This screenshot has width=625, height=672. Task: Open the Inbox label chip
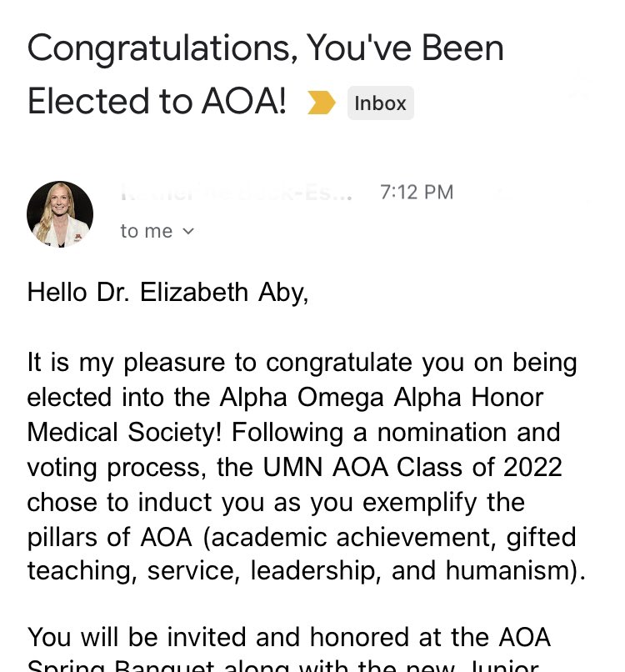click(380, 103)
